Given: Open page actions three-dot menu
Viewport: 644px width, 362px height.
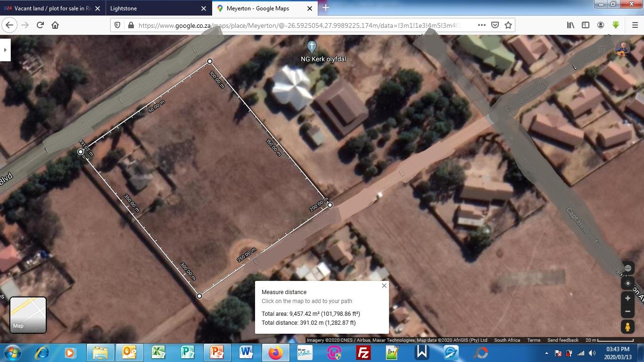Looking at the screenshot, I should [x=481, y=25].
